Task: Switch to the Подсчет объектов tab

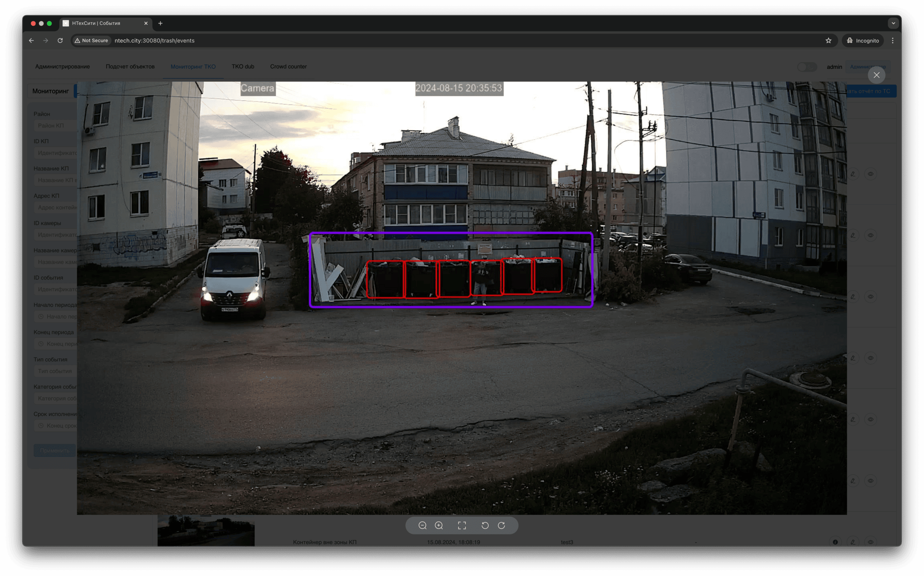Action: click(x=130, y=67)
